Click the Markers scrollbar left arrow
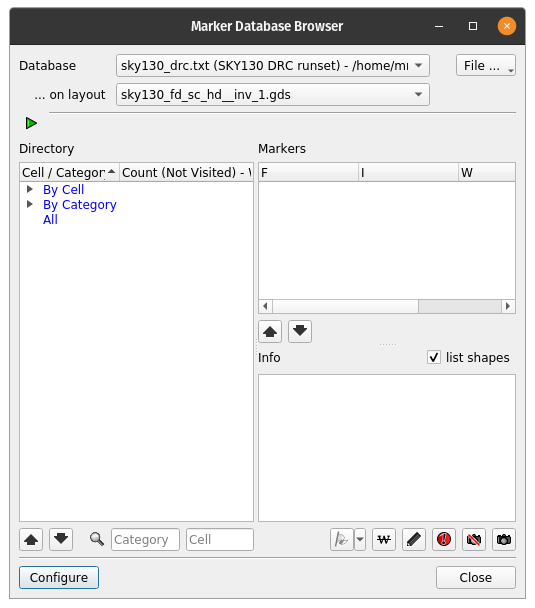Viewport: 535px width, 608px height. click(x=266, y=306)
